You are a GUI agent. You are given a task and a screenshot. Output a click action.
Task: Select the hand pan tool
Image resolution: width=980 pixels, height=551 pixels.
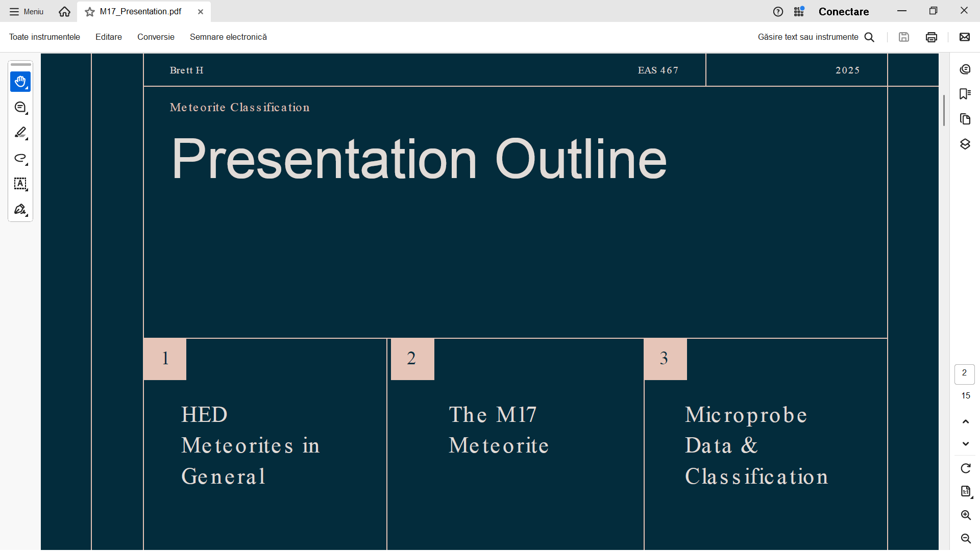[x=20, y=82]
